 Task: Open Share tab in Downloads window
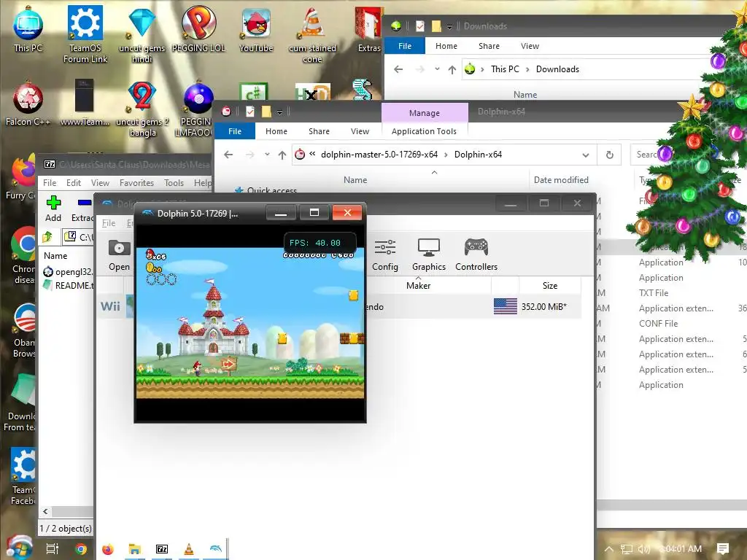point(489,46)
